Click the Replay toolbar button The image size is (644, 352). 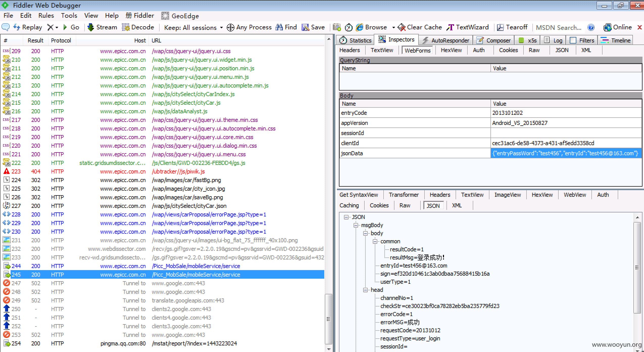tap(28, 27)
